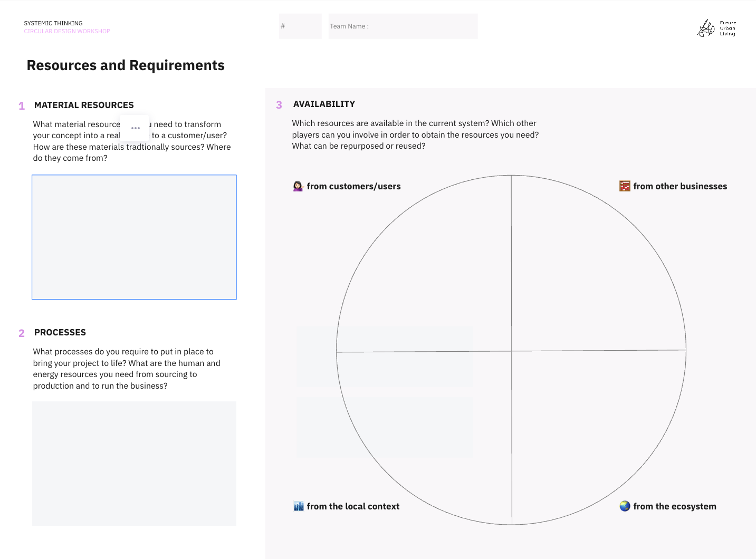Select the purple section number 2

pyautogui.click(x=22, y=333)
